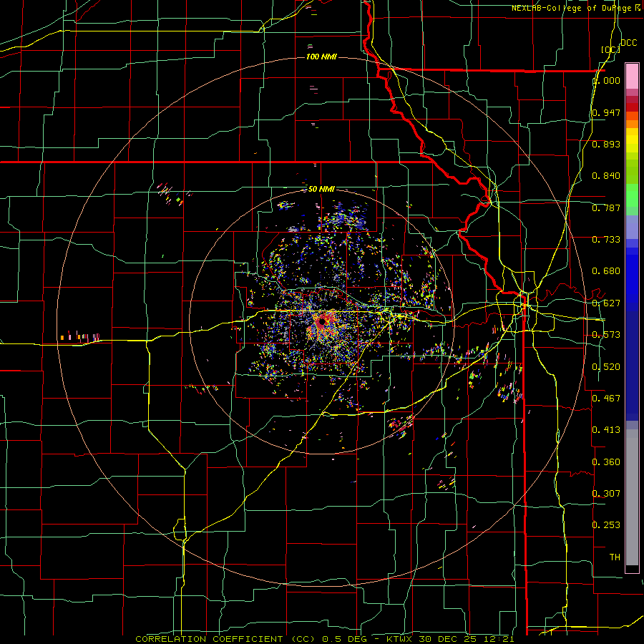The height and width of the screenshot is (644, 644).
Task: Click the 0.467 scale value
Action: pyautogui.click(x=606, y=398)
